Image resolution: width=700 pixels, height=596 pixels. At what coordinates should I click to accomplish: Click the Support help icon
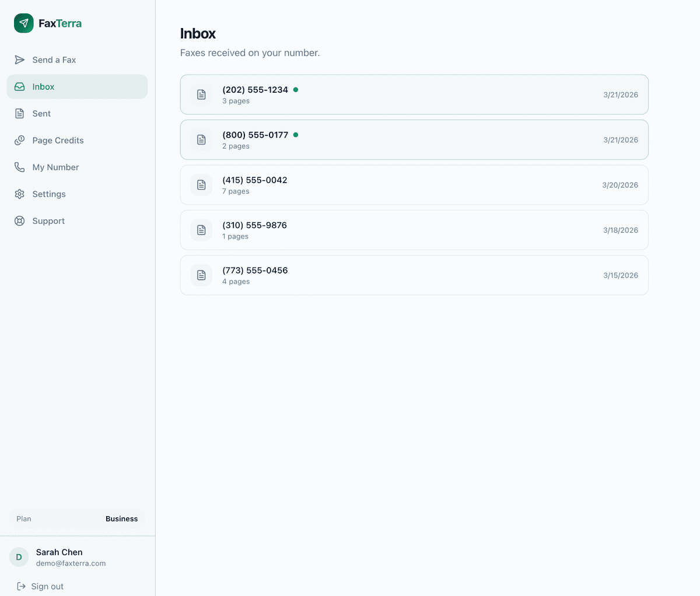[19, 220]
